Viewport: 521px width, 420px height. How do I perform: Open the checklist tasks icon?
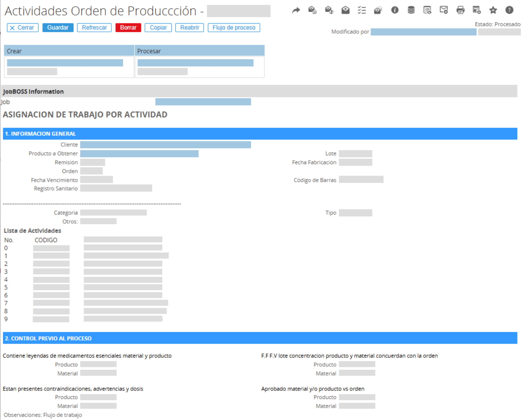coord(361,10)
